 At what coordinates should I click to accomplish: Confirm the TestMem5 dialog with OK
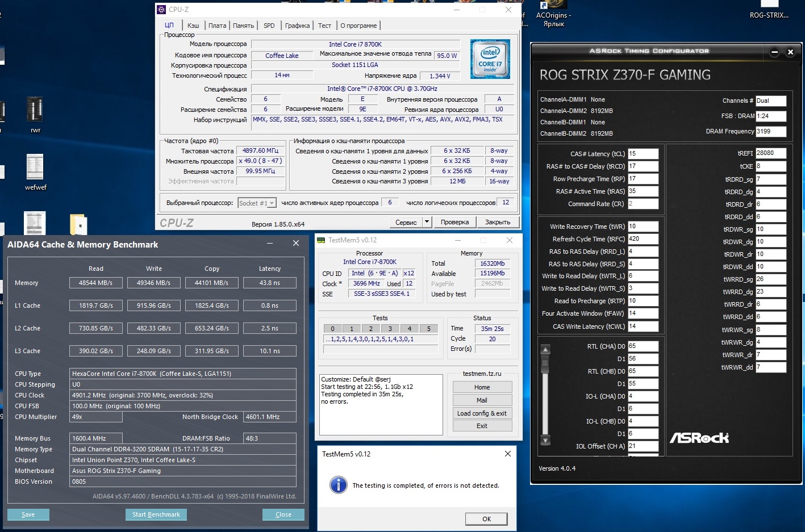pyautogui.click(x=486, y=519)
